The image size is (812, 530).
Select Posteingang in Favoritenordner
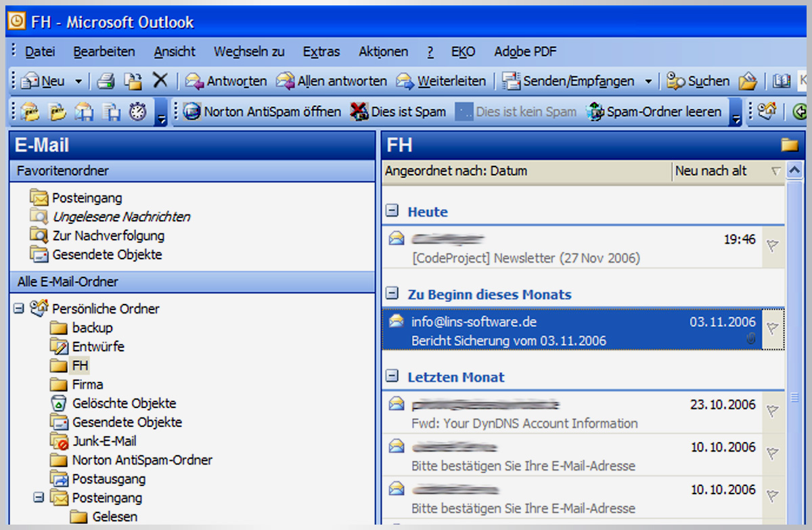coord(87,198)
